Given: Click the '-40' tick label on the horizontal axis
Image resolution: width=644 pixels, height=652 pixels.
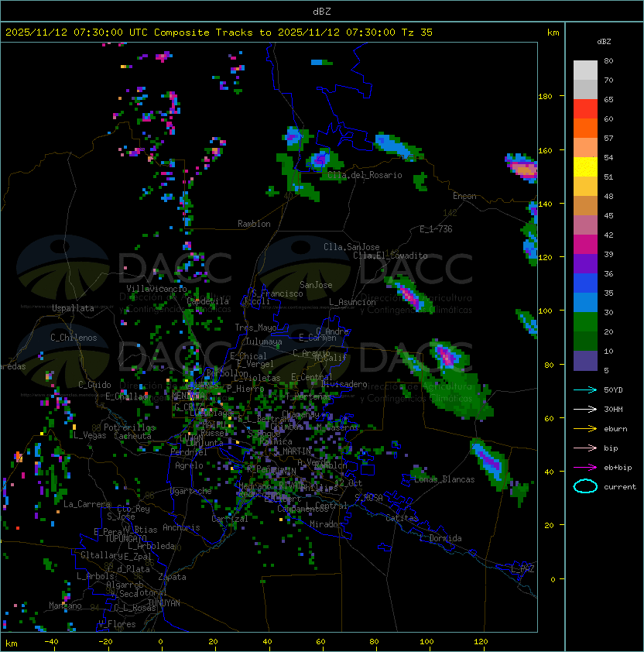Looking at the screenshot, I should click(51, 642).
